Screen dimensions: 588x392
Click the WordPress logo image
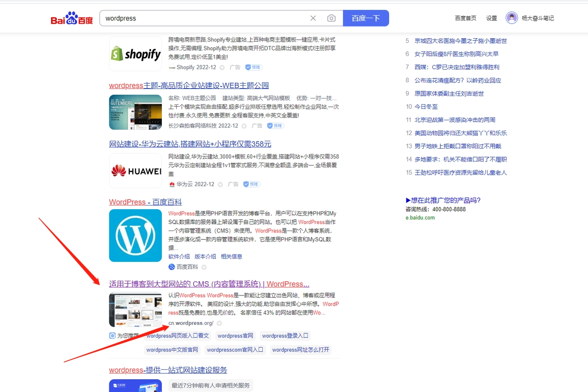point(135,235)
